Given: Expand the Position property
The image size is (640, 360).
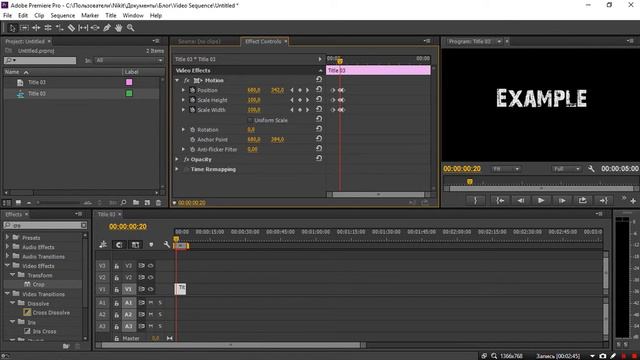Looking at the screenshot, I should click(x=183, y=90).
